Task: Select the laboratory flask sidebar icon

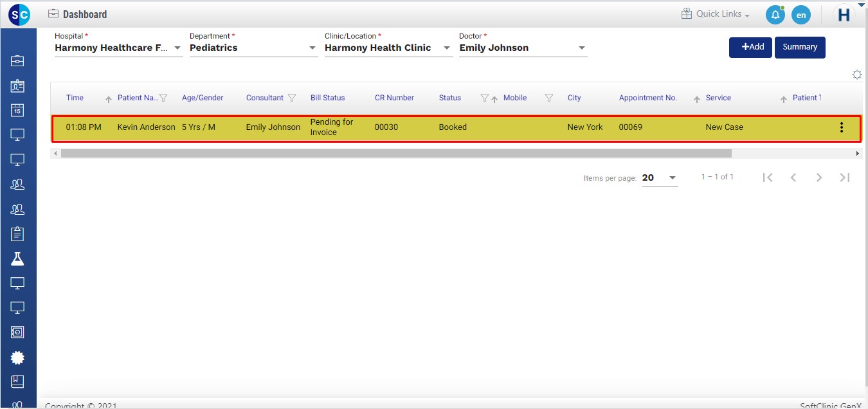Action: click(x=17, y=259)
